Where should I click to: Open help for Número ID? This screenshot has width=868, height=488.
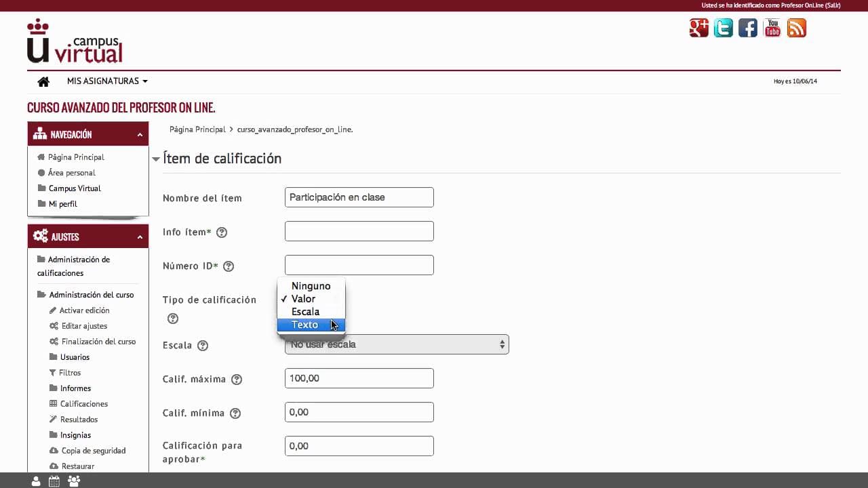(x=229, y=266)
